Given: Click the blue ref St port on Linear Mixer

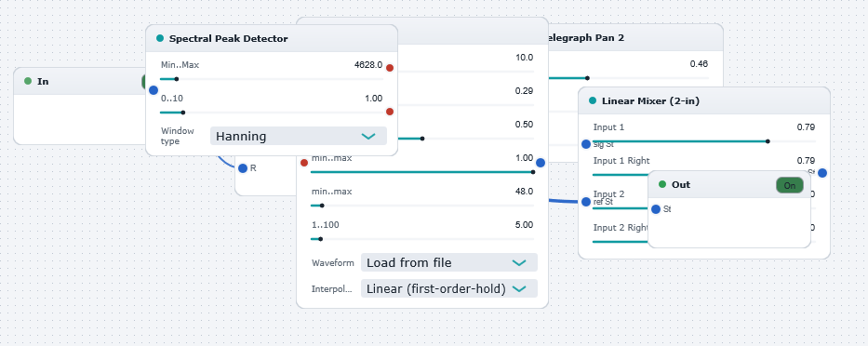Looking at the screenshot, I should click(x=586, y=202).
